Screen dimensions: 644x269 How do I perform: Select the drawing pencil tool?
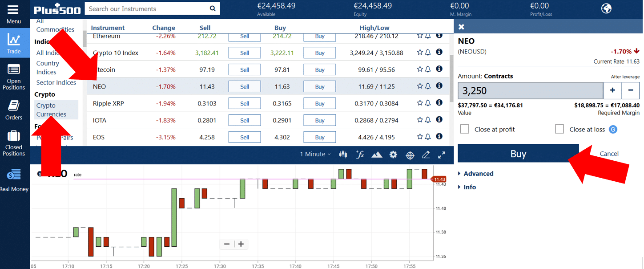click(x=426, y=155)
